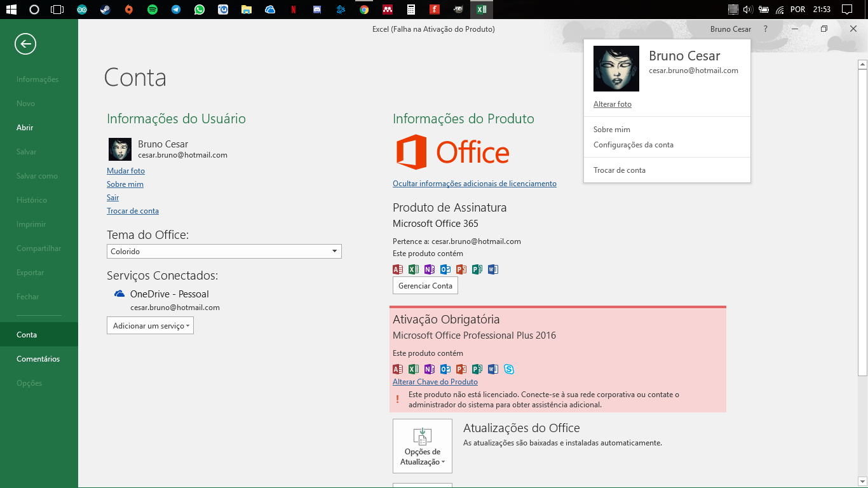
Task: Click the Alterar Chave do Produto link
Action: pyautogui.click(x=435, y=382)
